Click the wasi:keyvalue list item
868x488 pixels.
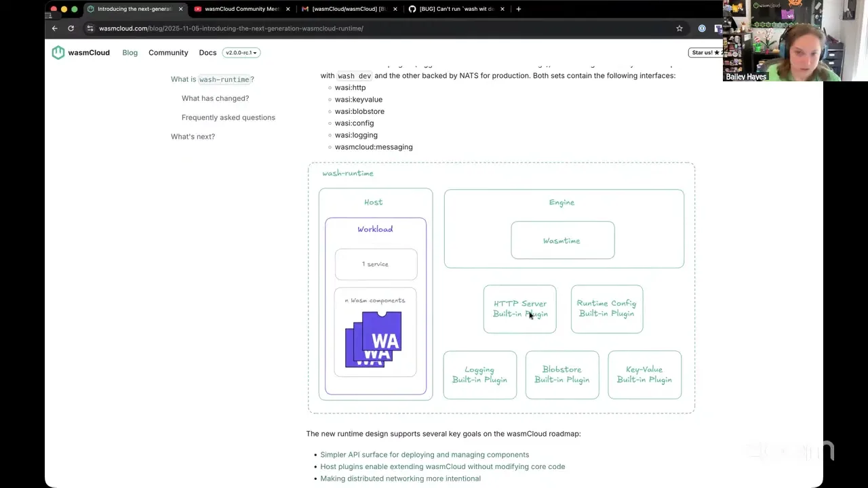pyautogui.click(x=359, y=99)
